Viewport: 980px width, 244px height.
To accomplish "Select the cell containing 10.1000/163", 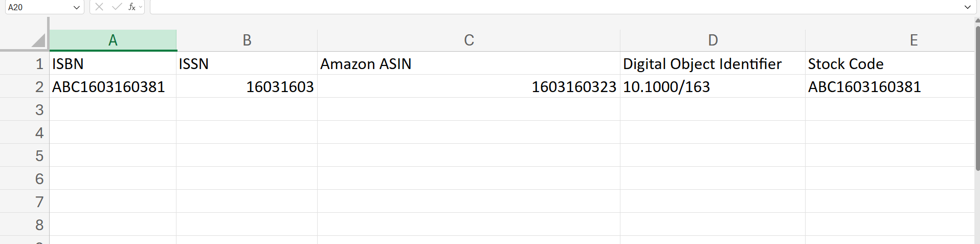I will [x=712, y=87].
